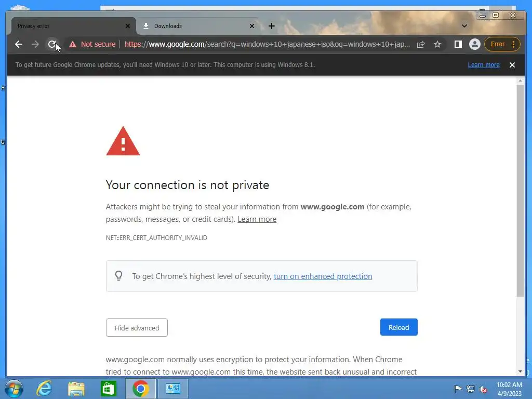
Task: Click the blue Reload button
Action: (x=398, y=327)
